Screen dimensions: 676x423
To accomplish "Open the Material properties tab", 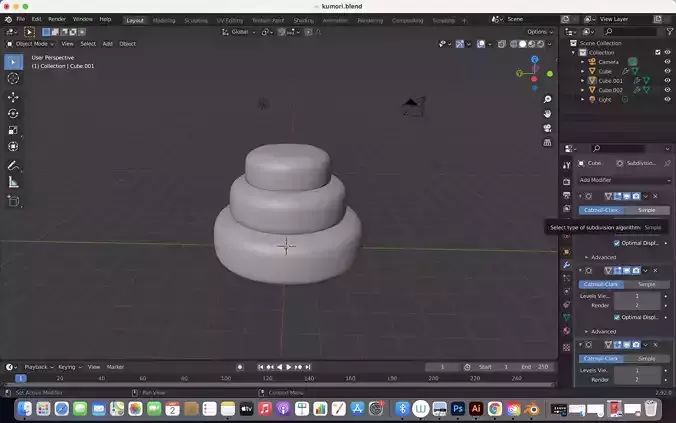I will click(x=566, y=331).
